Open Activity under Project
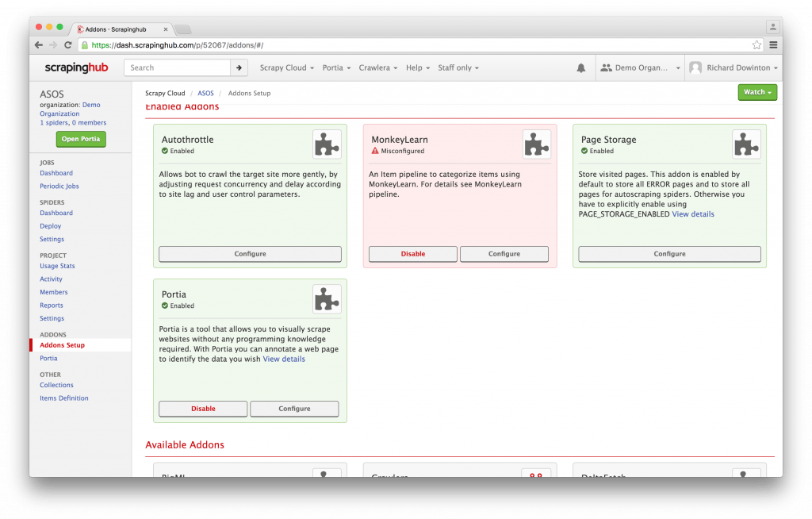 pyautogui.click(x=51, y=279)
